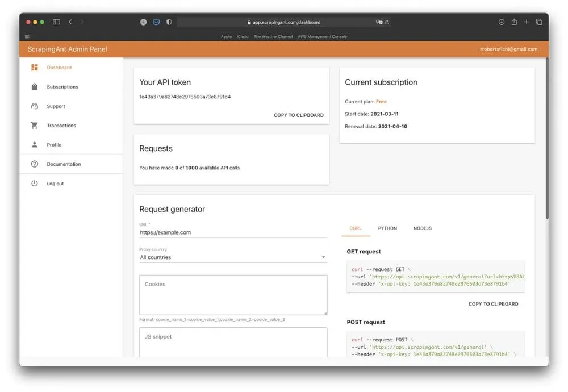Viewport: 568px width, 392px height.
Task: Click the rrobertsfichi@gmail.com account link
Action: [508, 49]
